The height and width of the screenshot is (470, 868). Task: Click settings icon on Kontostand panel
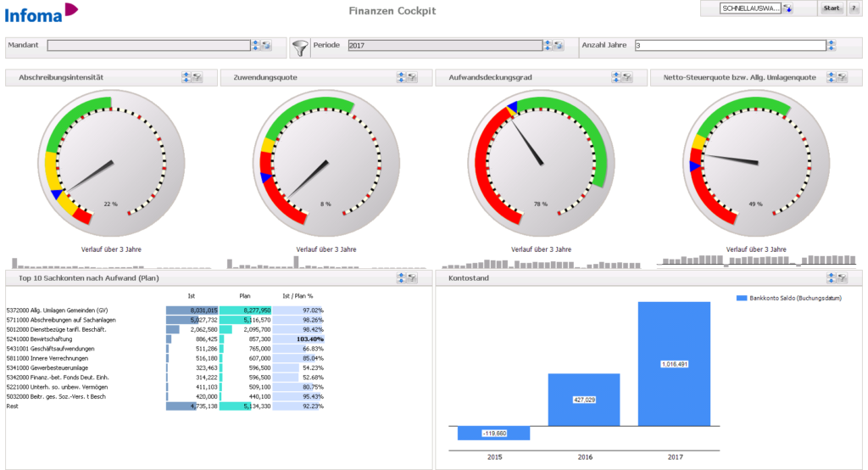click(x=843, y=278)
